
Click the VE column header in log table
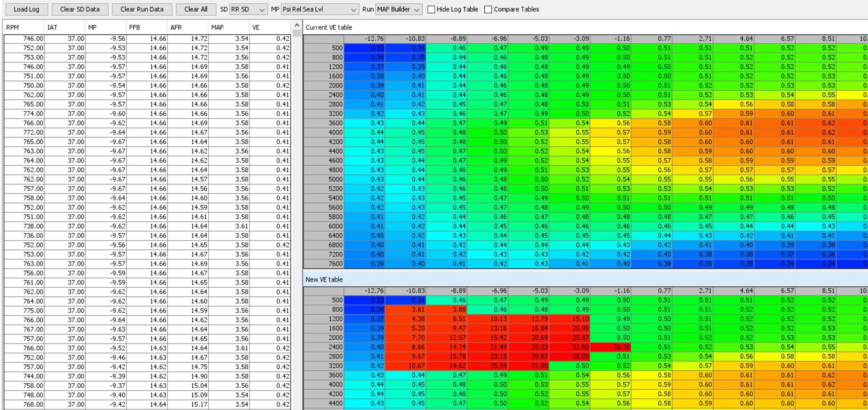pyautogui.click(x=270, y=27)
